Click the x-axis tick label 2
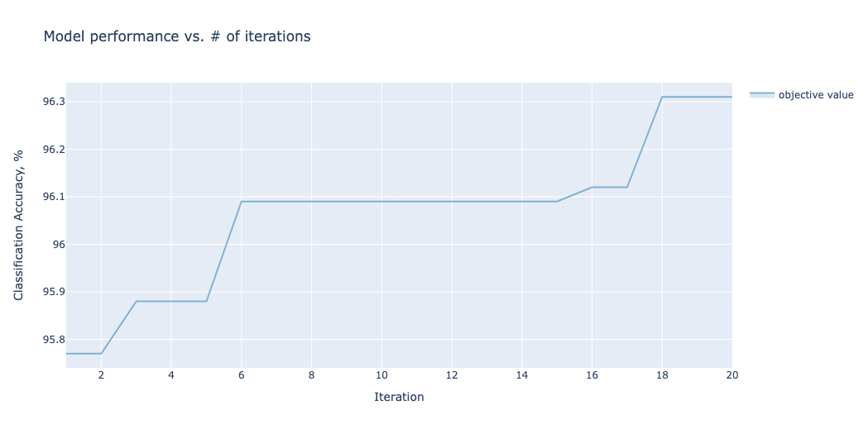 [x=101, y=375]
